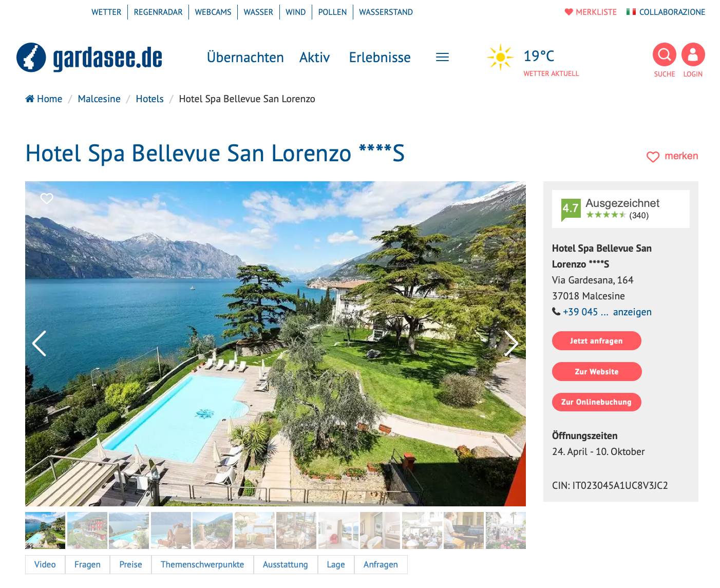Toggle 'merken' heart to save hotel
The width and height of the screenshot is (720, 588).
pyautogui.click(x=672, y=156)
